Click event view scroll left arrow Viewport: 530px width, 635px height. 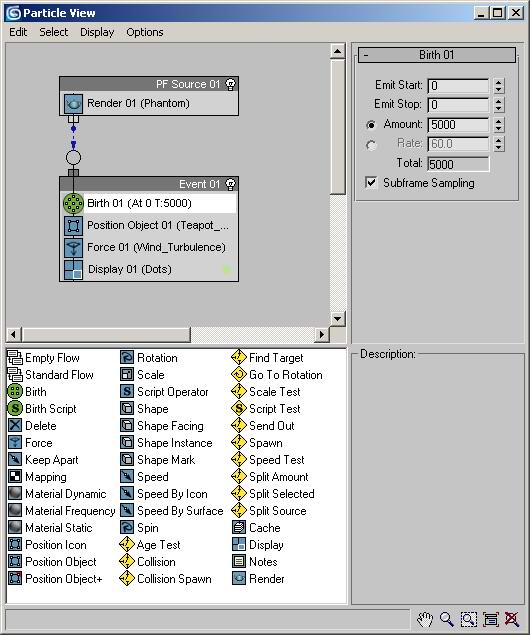[x=13, y=335]
